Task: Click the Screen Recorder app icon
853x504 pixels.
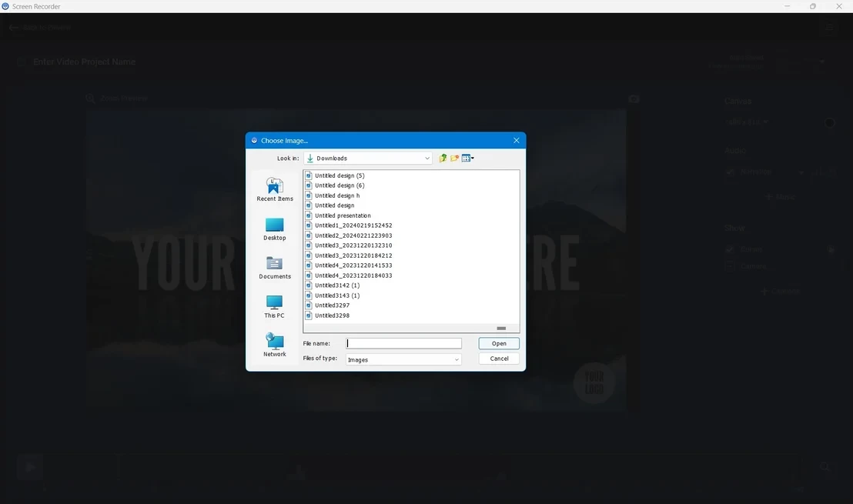Action: [x=5, y=6]
